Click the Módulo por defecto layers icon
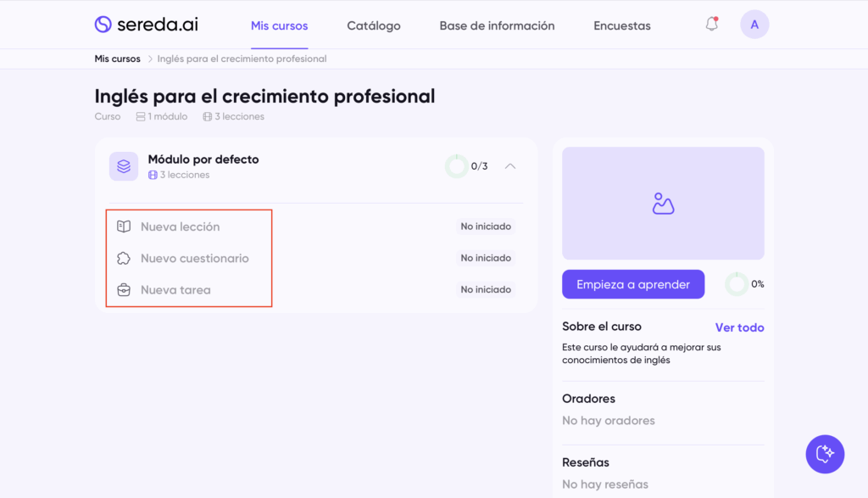This screenshot has height=498, width=868. [124, 166]
